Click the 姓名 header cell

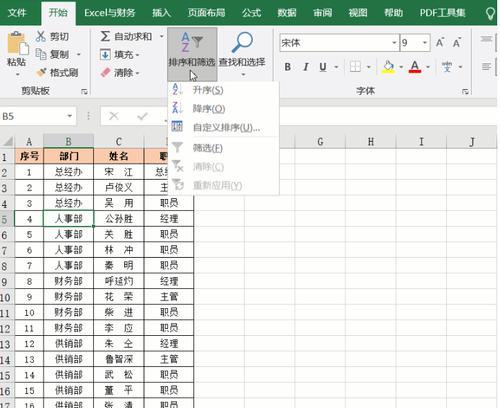pyautogui.click(x=119, y=156)
